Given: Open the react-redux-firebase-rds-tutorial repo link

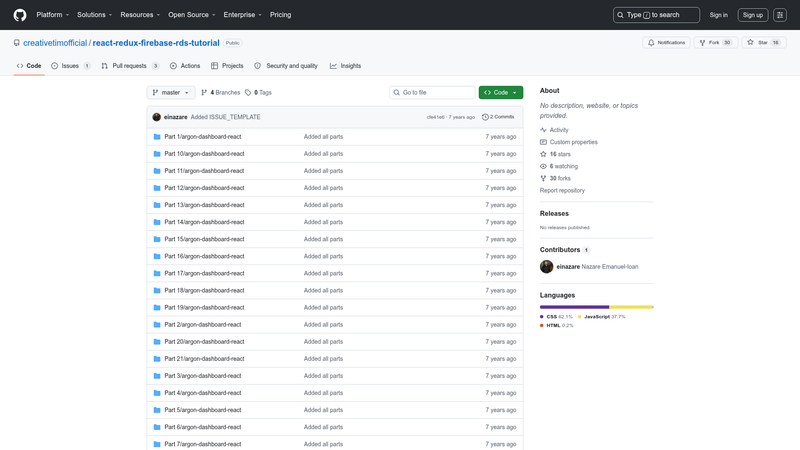Looking at the screenshot, I should [x=156, y=43].
